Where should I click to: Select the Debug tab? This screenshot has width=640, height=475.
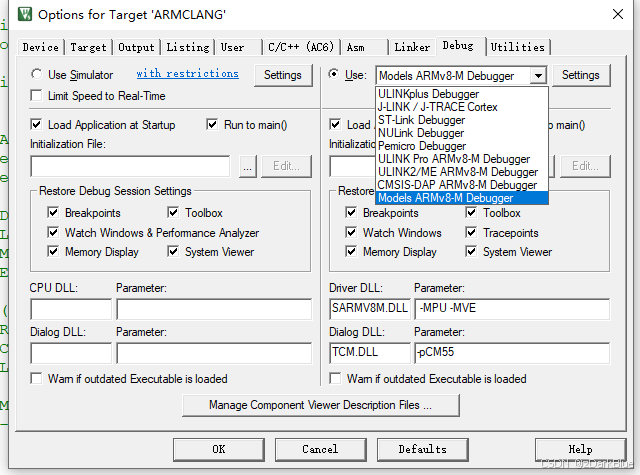[x=460, y=46]
